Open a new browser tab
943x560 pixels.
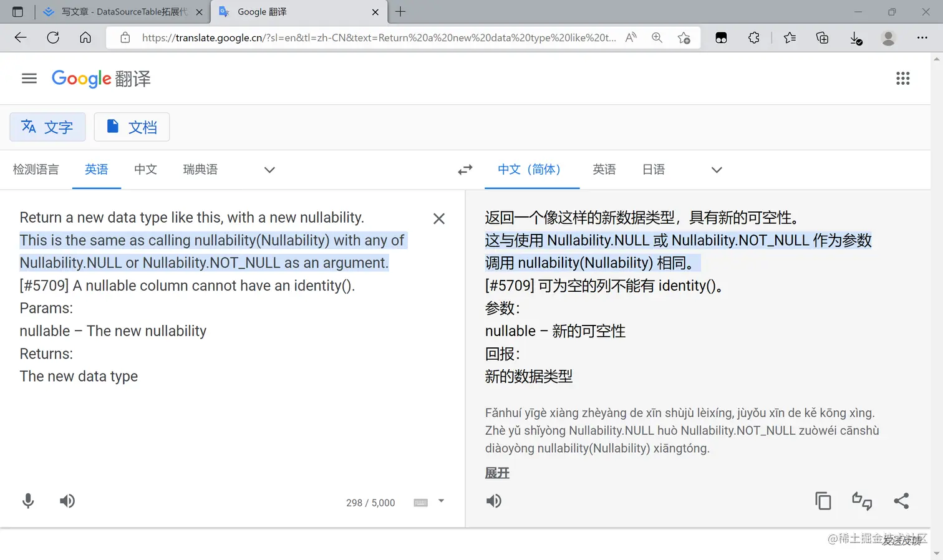coord(400,11)
